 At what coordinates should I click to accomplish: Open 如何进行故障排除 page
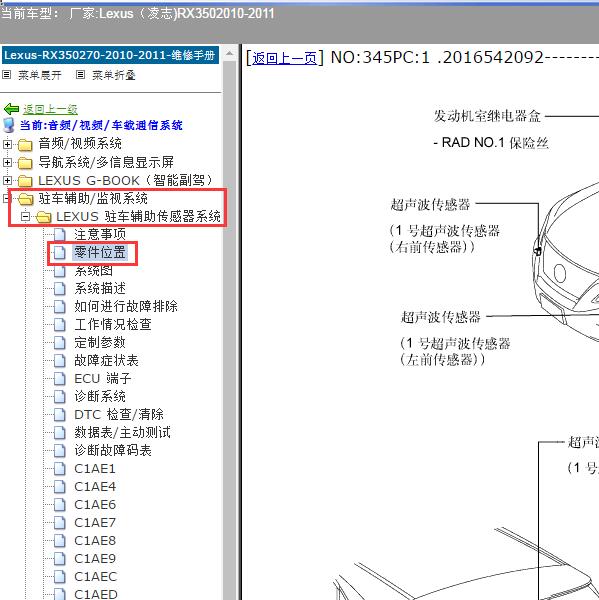(x=126, y=307)
